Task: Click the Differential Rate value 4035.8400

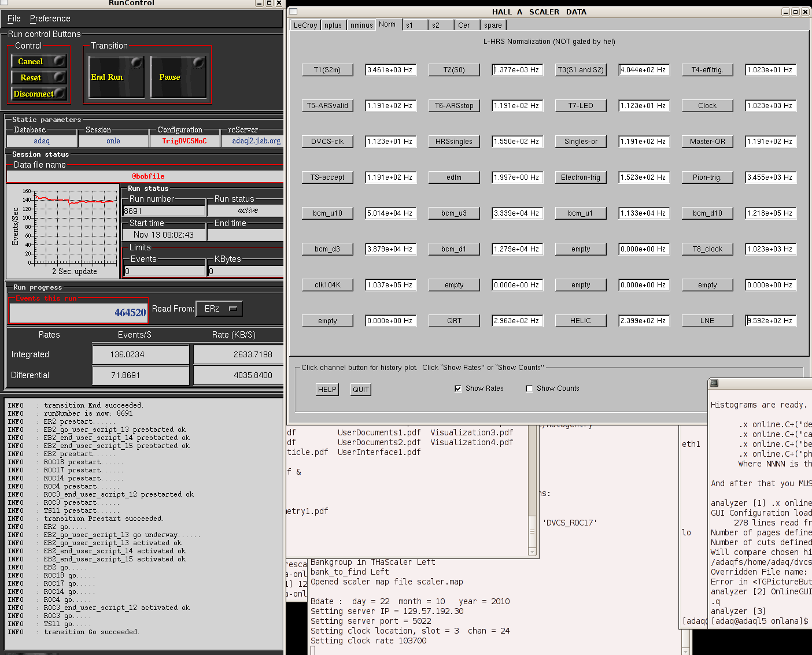Action: (x=238, y=375)
